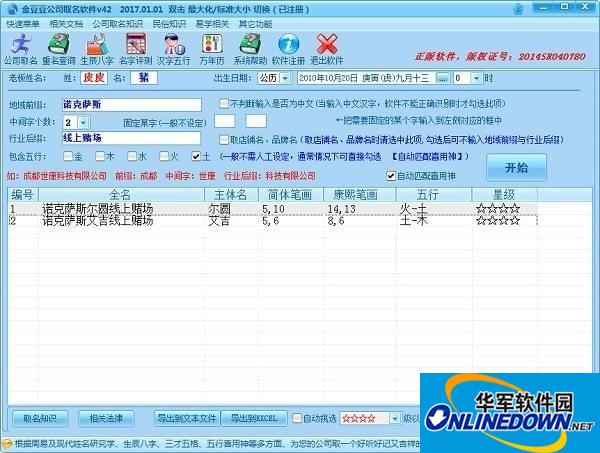This screenshot has height=453, width=600.
Task: Tick the 火 element checkbox
Action: [164, 156]
